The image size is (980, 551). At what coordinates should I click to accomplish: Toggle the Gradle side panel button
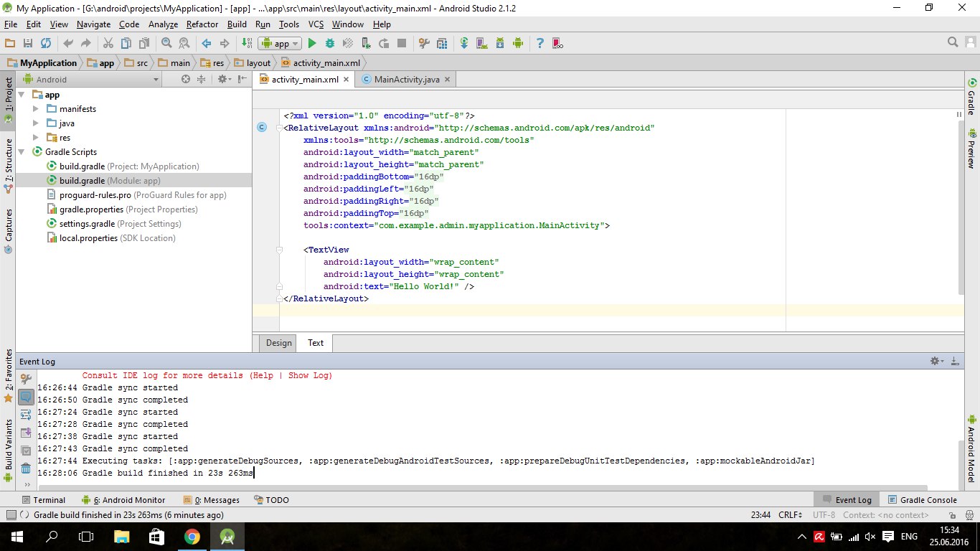click(x=971, y=96)
